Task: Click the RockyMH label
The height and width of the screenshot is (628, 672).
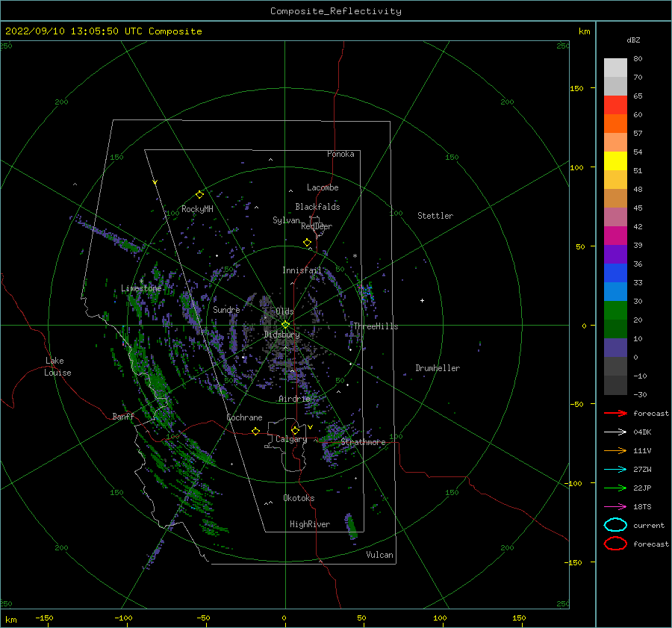Action: [197, 209]
